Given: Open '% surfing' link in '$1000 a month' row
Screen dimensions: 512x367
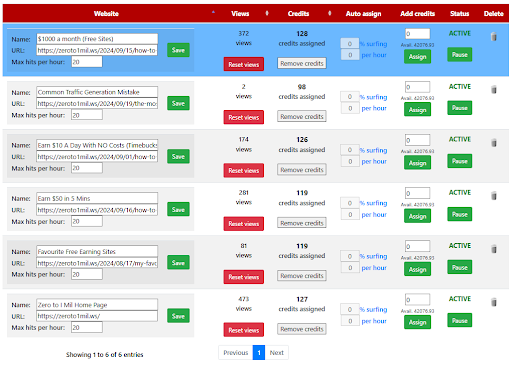Looking at the screenshot, I should point(373,44).
